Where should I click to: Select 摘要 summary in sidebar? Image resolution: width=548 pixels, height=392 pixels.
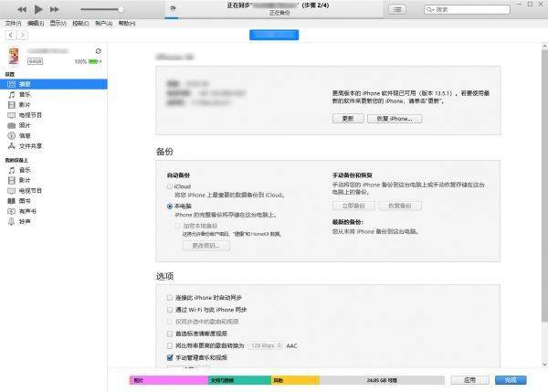[54, 84]
